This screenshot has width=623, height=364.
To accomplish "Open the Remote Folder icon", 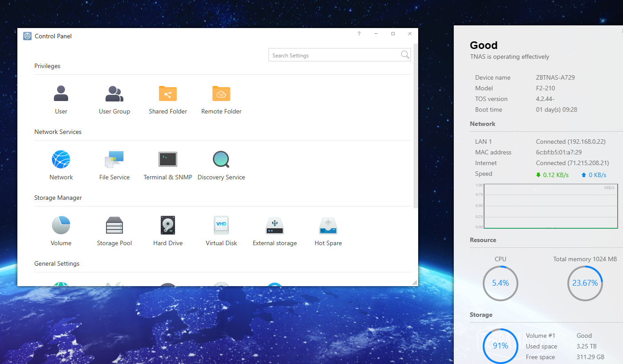I will tap(221, 94).
